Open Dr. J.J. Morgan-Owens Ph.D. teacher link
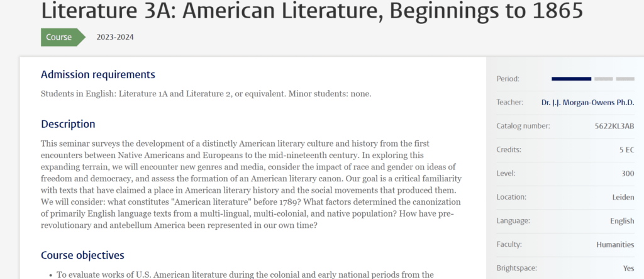 (x=588, y=103)
